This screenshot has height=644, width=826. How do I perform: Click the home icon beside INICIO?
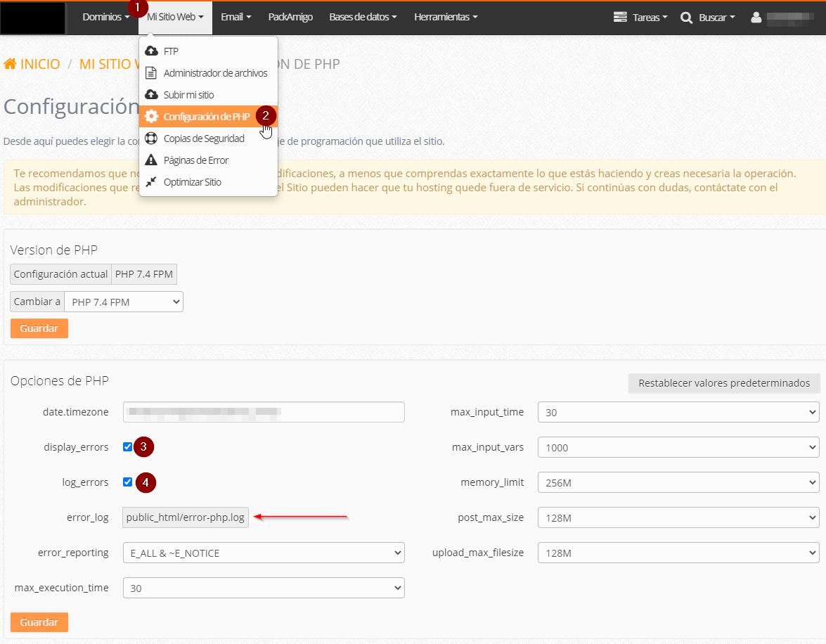pos(11,64)
